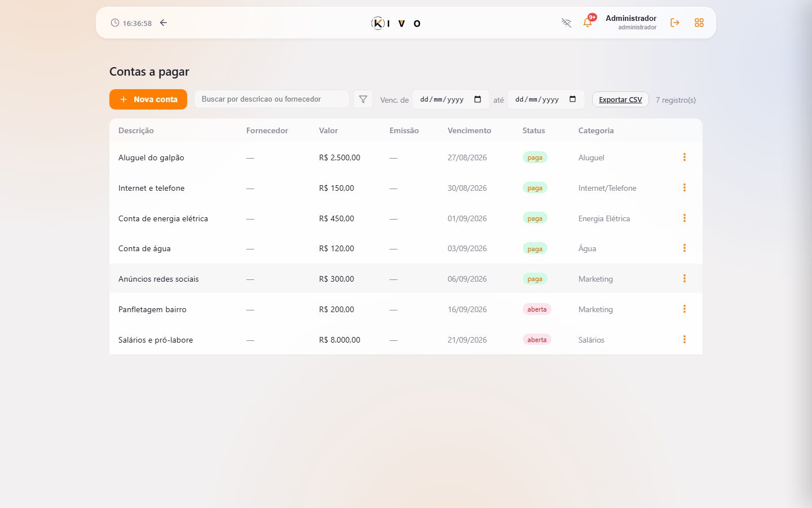Click the 'paga' status badge for Internet e telefone
Image resolution: width=812 pixels, height=508 pixels.
click(535, 188)
